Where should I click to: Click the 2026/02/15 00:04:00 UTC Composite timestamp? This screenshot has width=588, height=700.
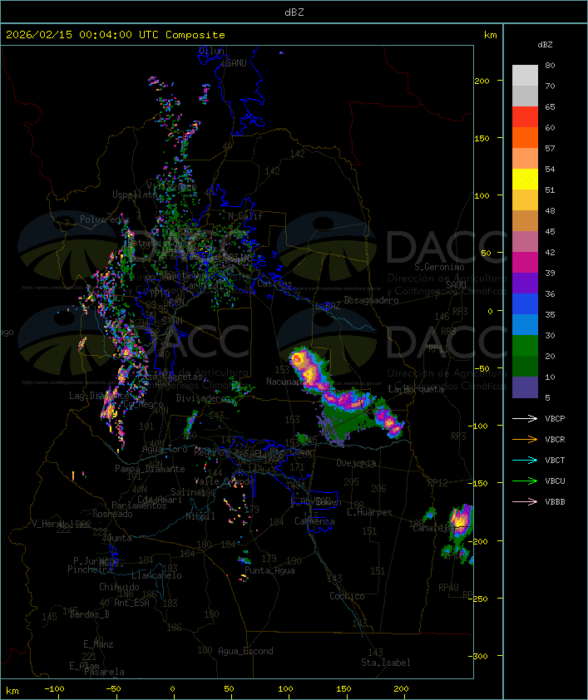pos(116,35)
